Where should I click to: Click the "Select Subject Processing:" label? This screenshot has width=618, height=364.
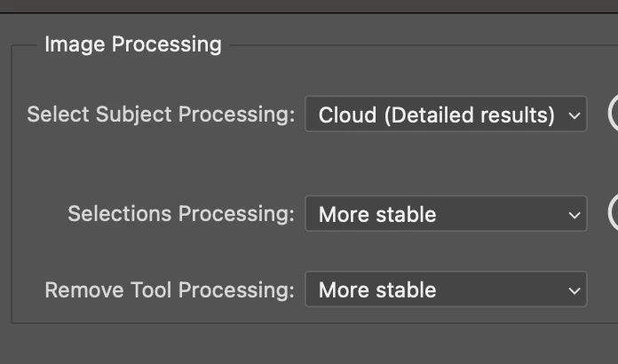point(161,115)
